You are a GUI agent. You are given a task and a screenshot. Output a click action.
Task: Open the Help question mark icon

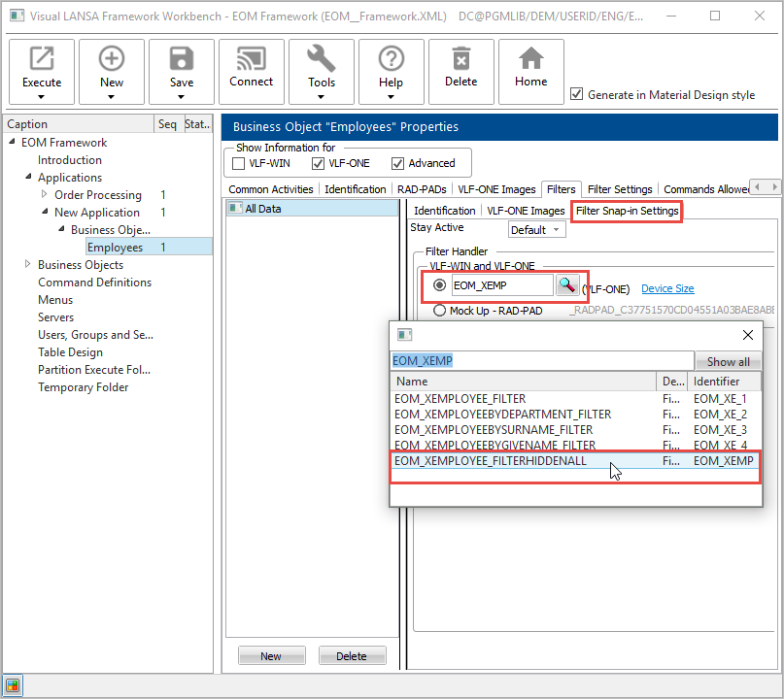(391, 58)
